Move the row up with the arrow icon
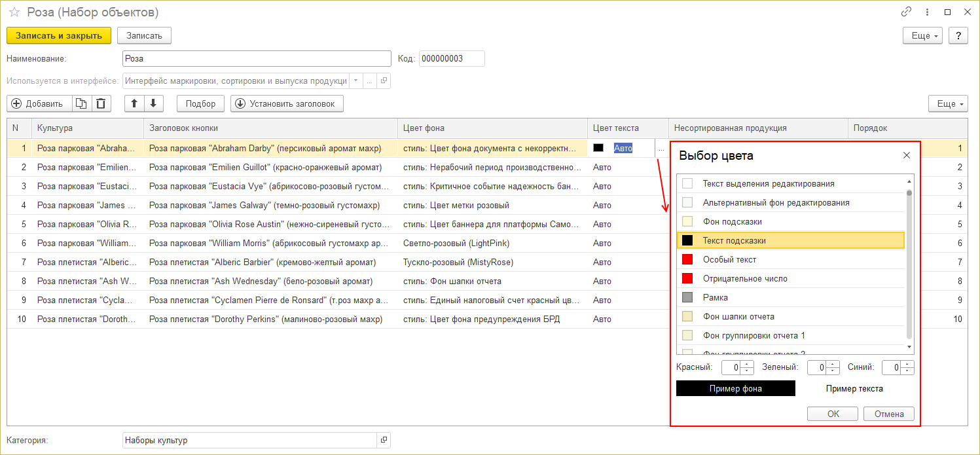Screen dimensions: 980x455 click(134, 103)
